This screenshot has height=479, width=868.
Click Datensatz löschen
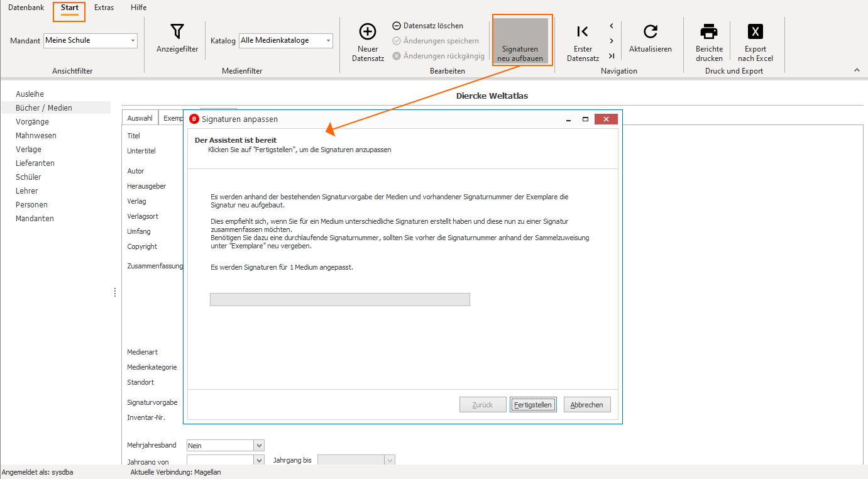(x=428, y=26)
